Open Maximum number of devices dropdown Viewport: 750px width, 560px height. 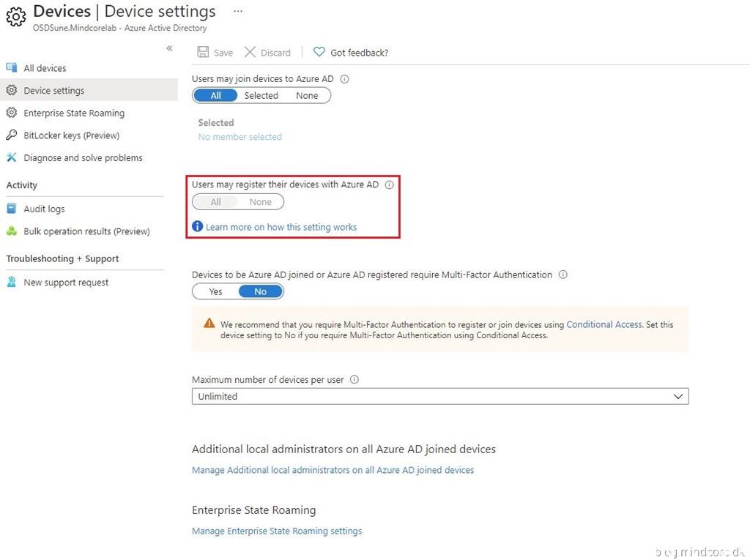click(439, 397)
